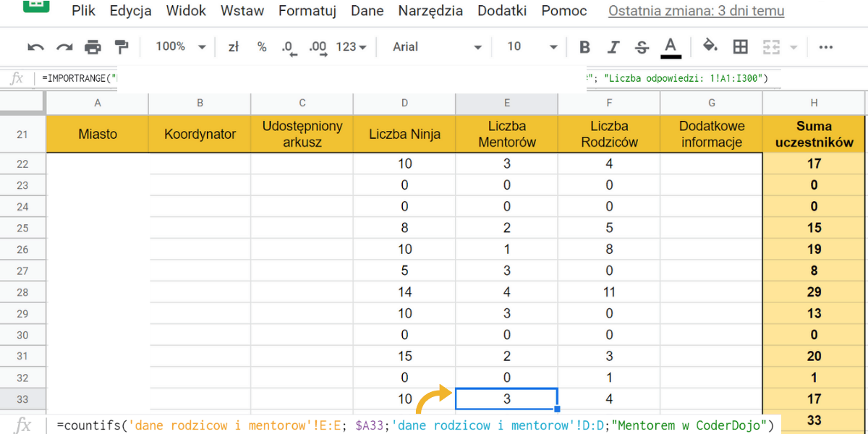868x434 pixels.
Task: Open the Formatuj menu
Action: 307,11
